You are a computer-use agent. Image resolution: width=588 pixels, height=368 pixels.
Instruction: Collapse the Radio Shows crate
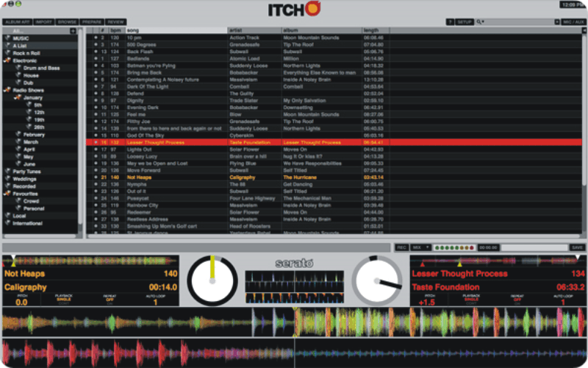click(x=7, y=90)
